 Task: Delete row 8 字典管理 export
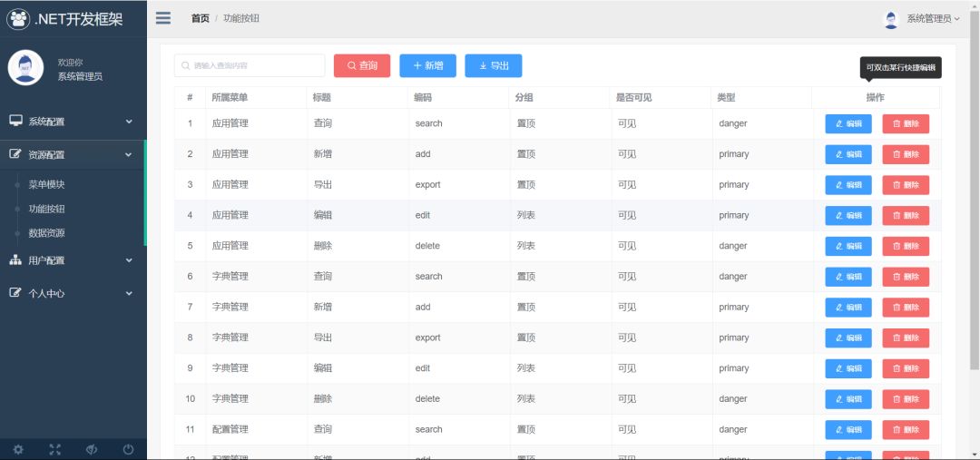point(906,338)
